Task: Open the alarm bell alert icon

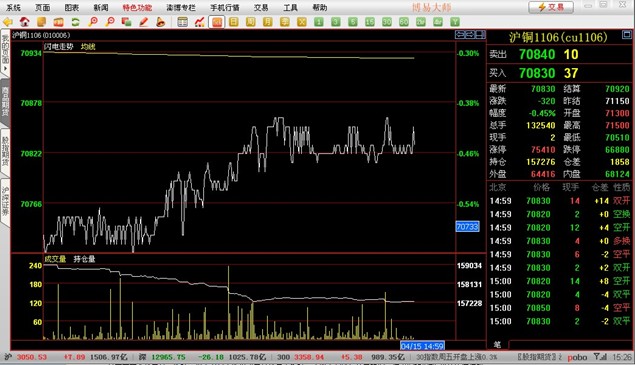Action: (x=161, y=22)
